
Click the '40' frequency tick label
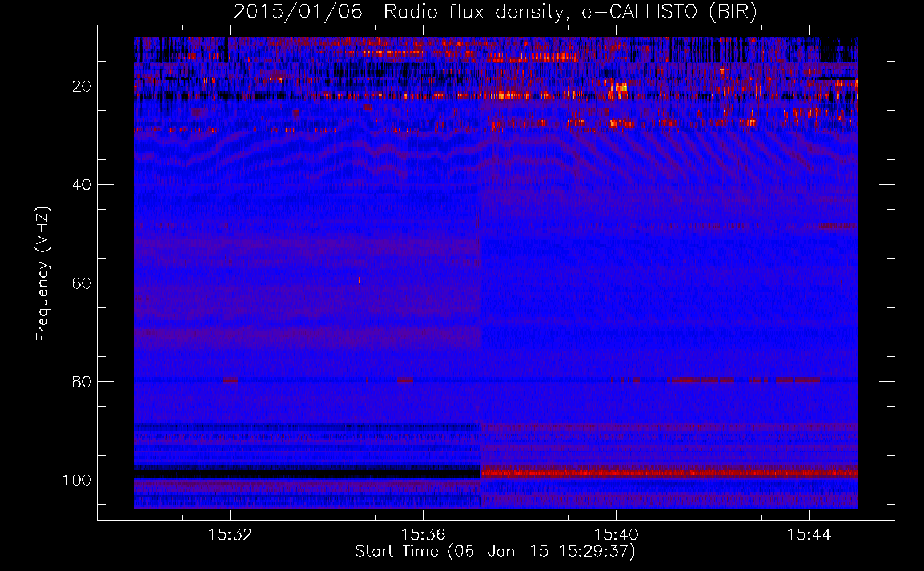pyautogui.click(x=82, y=185)
